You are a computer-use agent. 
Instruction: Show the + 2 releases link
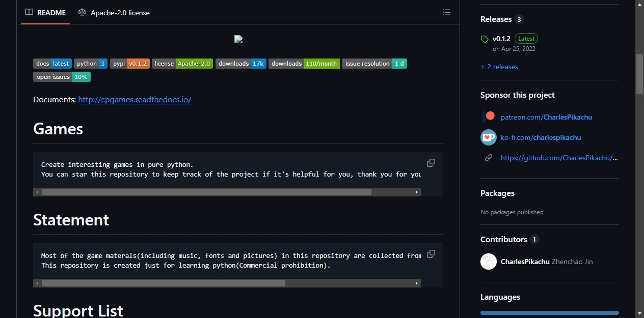pyautogui.click(x=499, y=67)
